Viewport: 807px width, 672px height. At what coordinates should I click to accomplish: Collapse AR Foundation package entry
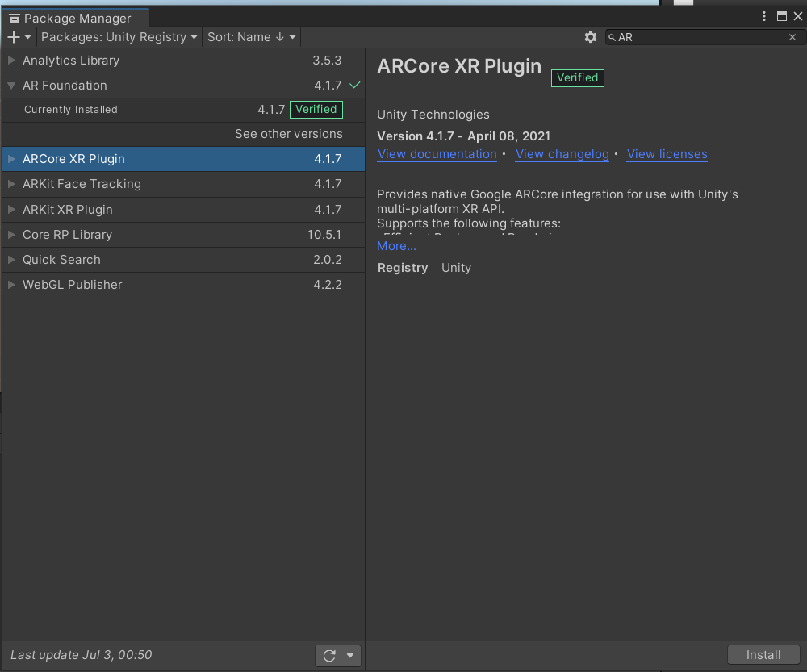pyautogui.click(x=11, y=86)
